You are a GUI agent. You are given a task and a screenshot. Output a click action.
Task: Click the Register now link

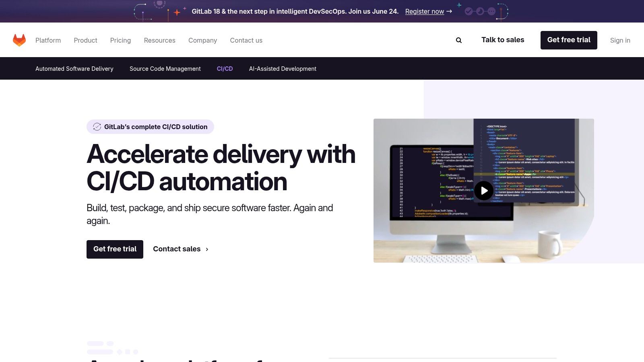pos(425,11)
